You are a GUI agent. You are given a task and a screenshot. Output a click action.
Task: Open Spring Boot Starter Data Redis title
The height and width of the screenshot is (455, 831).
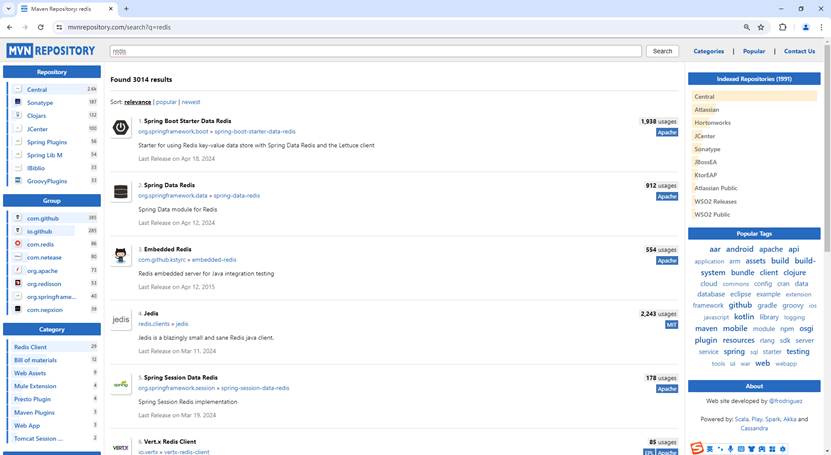(187, 121)
